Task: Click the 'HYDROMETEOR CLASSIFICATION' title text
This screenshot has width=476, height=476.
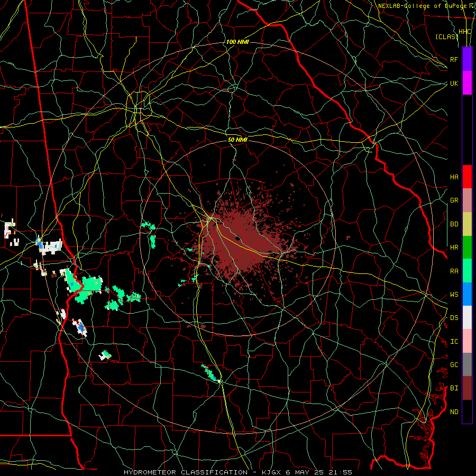Action: [186, 472]
